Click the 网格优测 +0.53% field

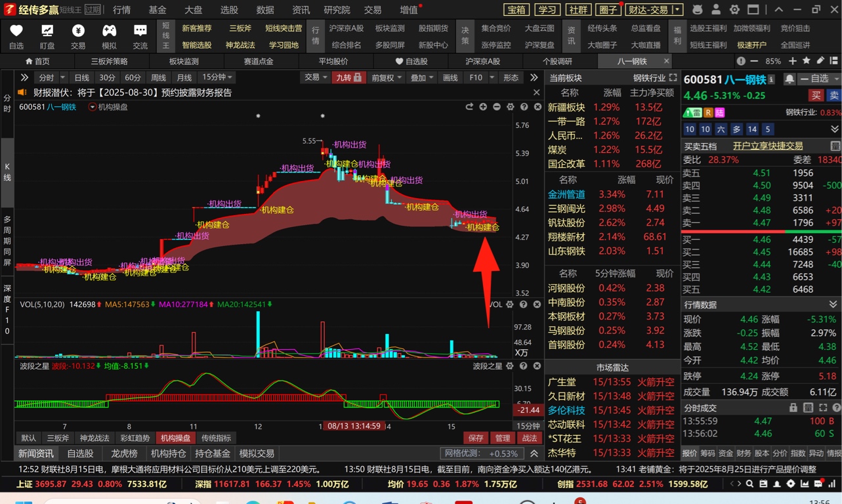tap(482, 453)
